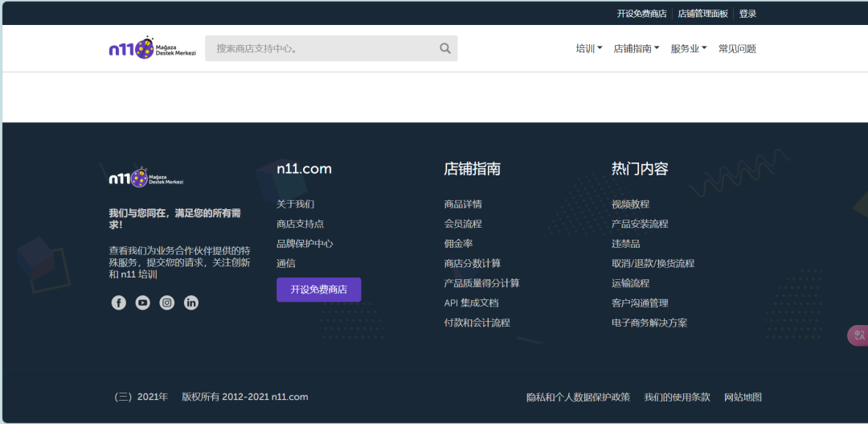Open 常见问题 in the navigation bar
The height and width of the screenshot is (424, 868).
737,48
